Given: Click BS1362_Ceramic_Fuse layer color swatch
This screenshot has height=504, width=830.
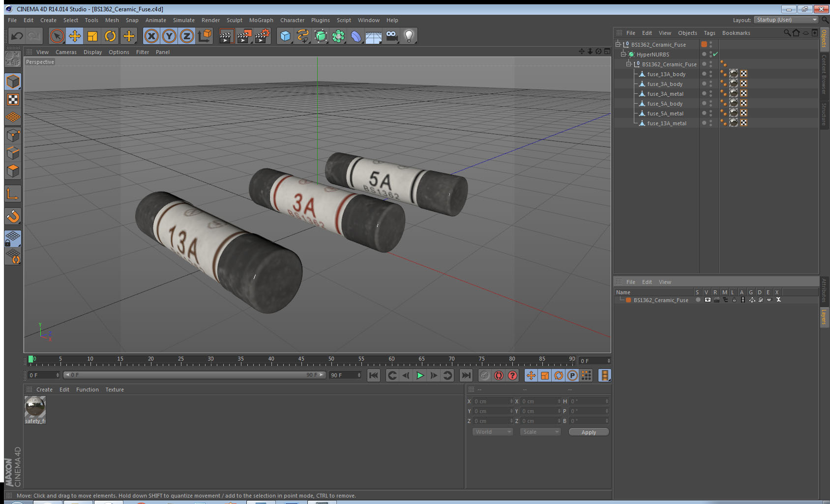Looking at the screenshot, I should click(628, 300).
